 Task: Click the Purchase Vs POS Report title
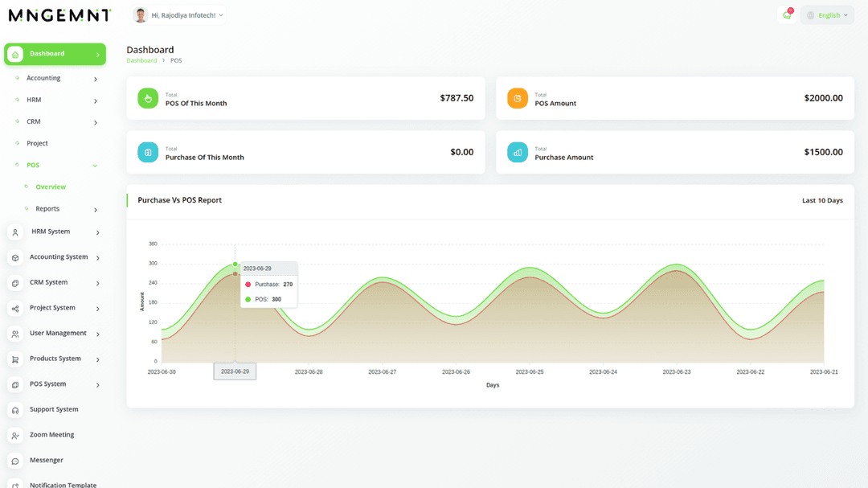[x=179, y=200]
